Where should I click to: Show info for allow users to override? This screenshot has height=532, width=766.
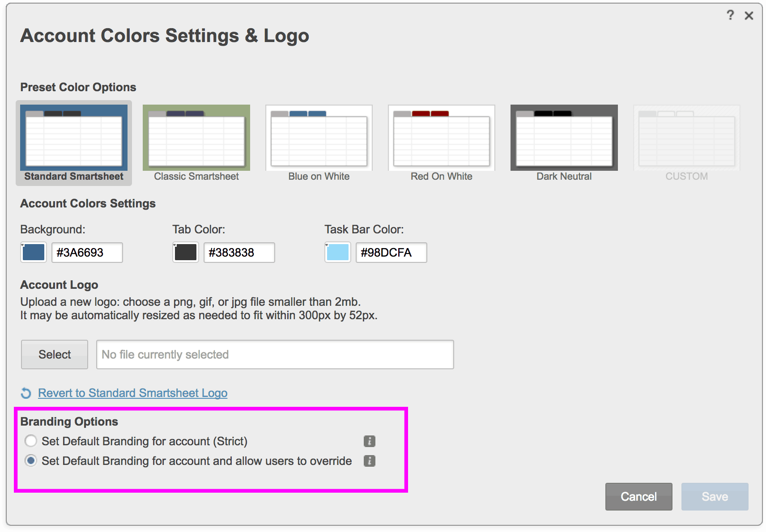370,461
